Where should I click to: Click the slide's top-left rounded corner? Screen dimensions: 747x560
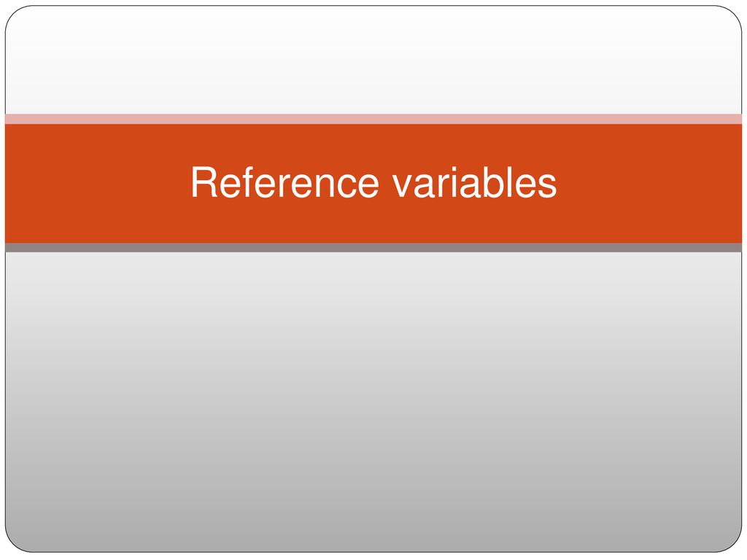(15, 17)
